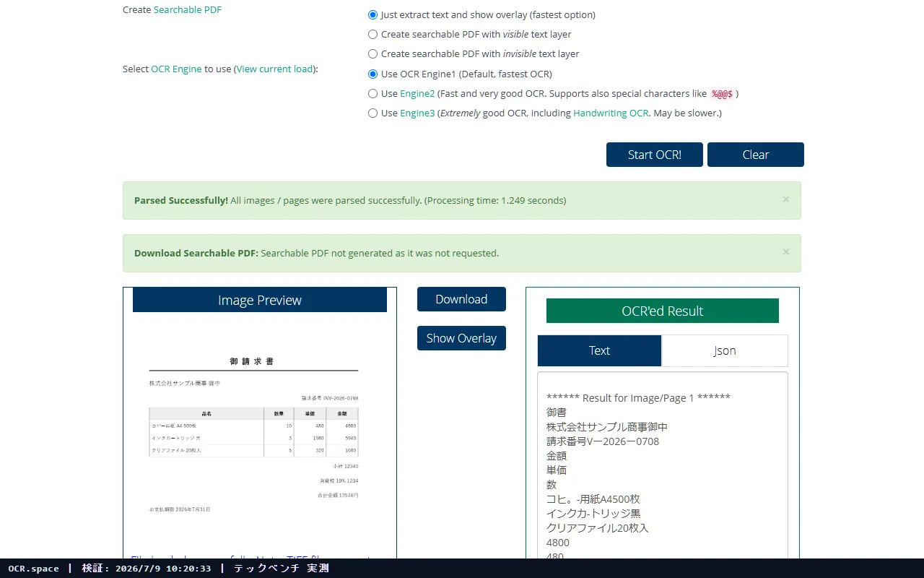Choose searchable PDF with visible text layer
The image size is (924, 578).
pos(372,34)
